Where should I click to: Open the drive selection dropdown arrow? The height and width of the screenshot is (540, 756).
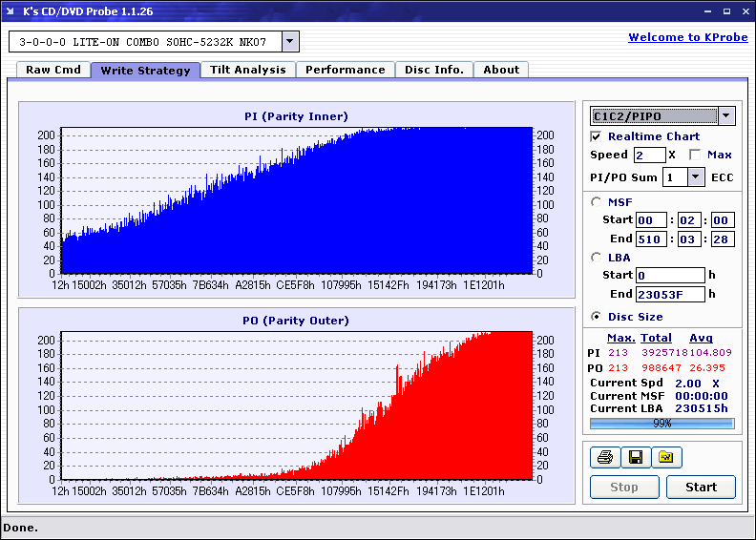(x=290, y=41)
